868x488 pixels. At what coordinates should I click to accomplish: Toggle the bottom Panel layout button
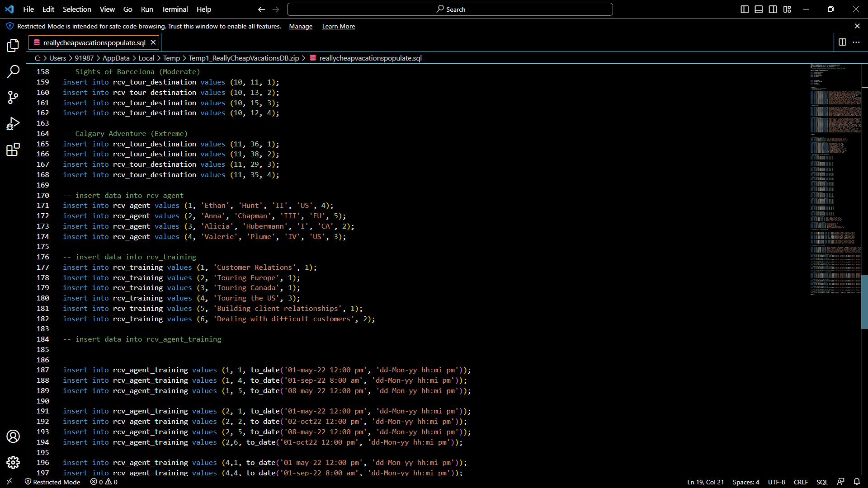click(x=759, y=9)
